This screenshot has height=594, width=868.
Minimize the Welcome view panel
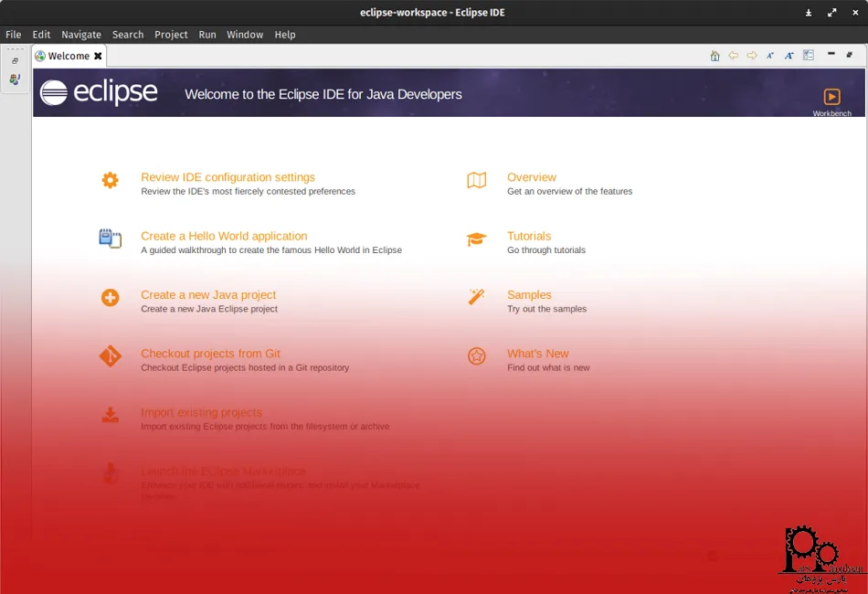pos(831,55)
